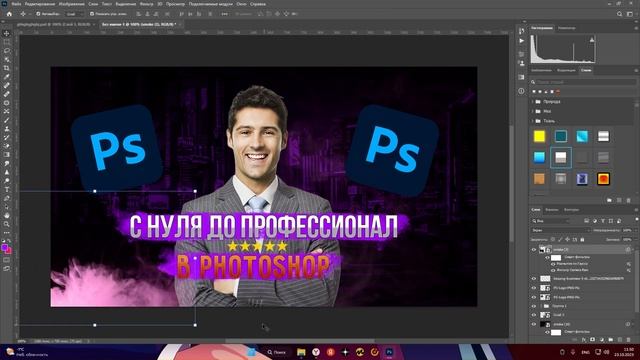Apply the red-orange style swatch
This screenshot has height=360, width=640.
tap(603, 179)
